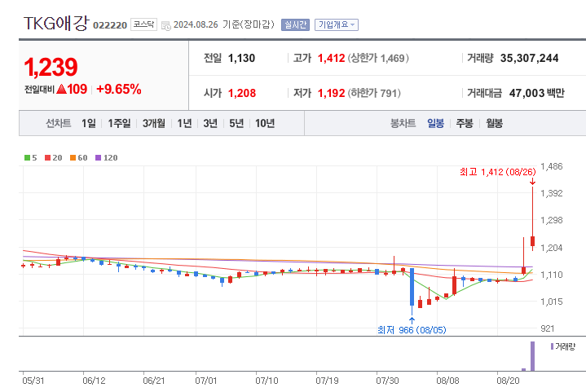Click the current price 1,239
586x392 pixels.
[x=51, y=67]
